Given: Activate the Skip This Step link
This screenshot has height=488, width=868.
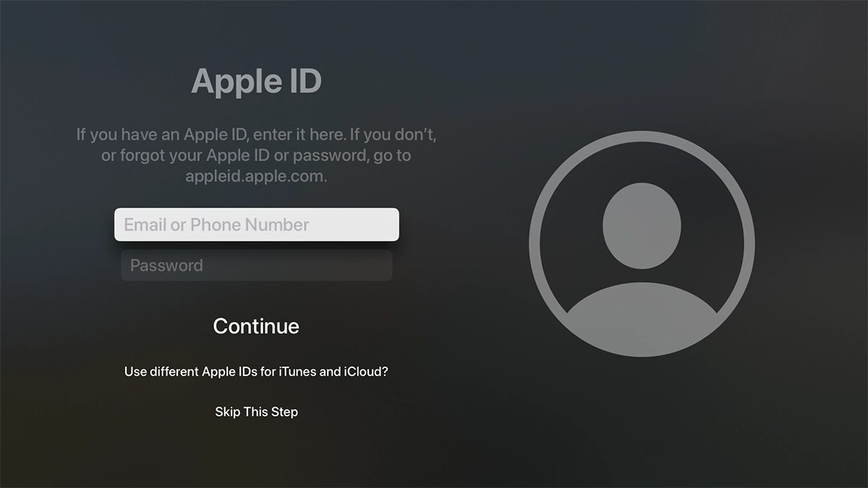Looking at the screenshot, I should 256,411.
